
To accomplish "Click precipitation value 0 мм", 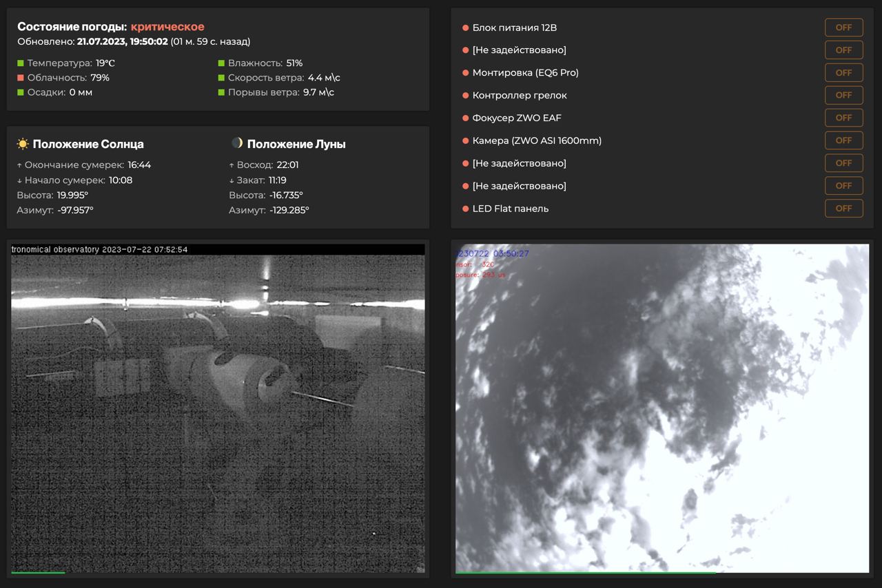I will [x=81, y=92].
